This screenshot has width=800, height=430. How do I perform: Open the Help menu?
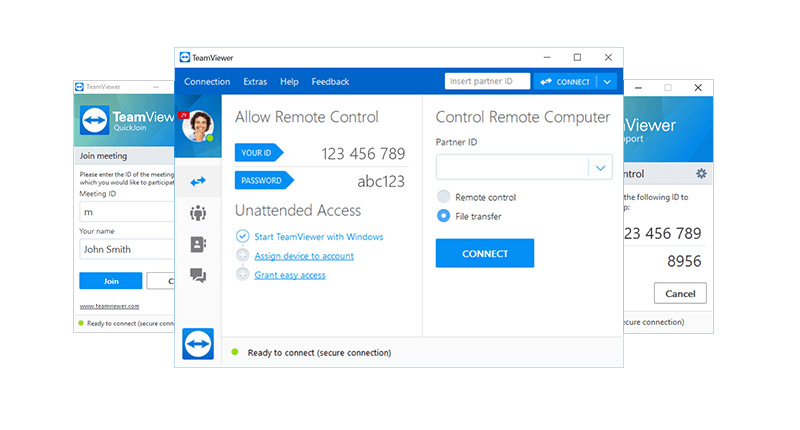click(x=289, y=82)
